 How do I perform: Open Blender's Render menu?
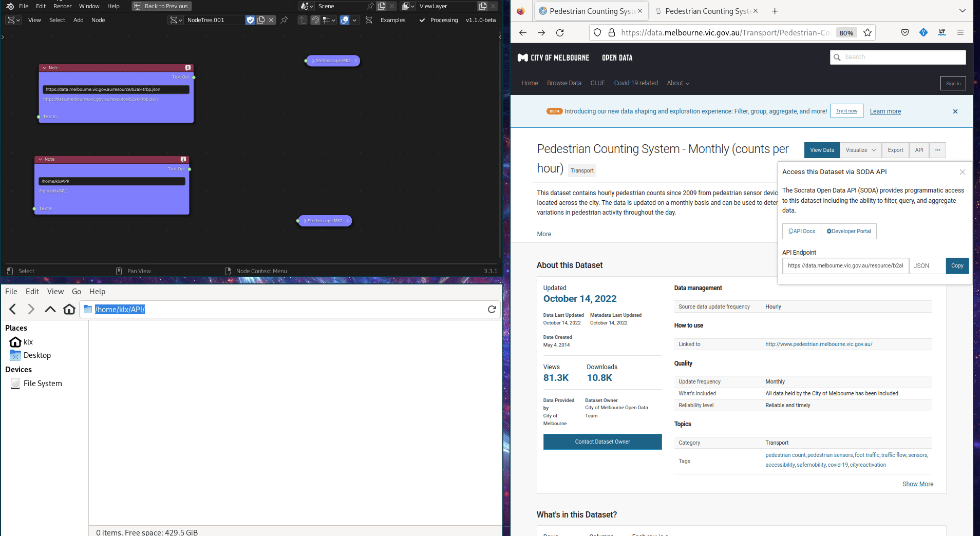(63, 6)
